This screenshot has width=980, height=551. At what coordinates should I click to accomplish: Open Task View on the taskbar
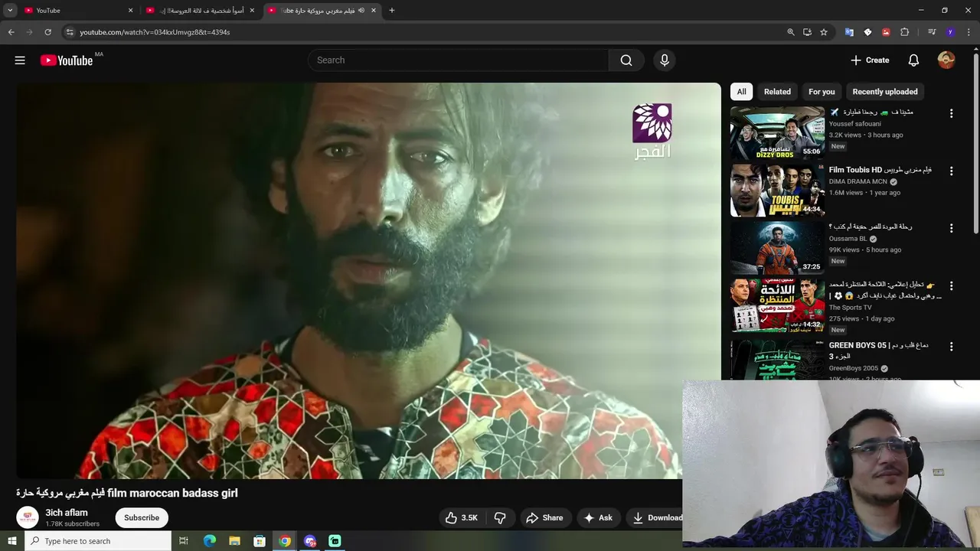point(184,541)
